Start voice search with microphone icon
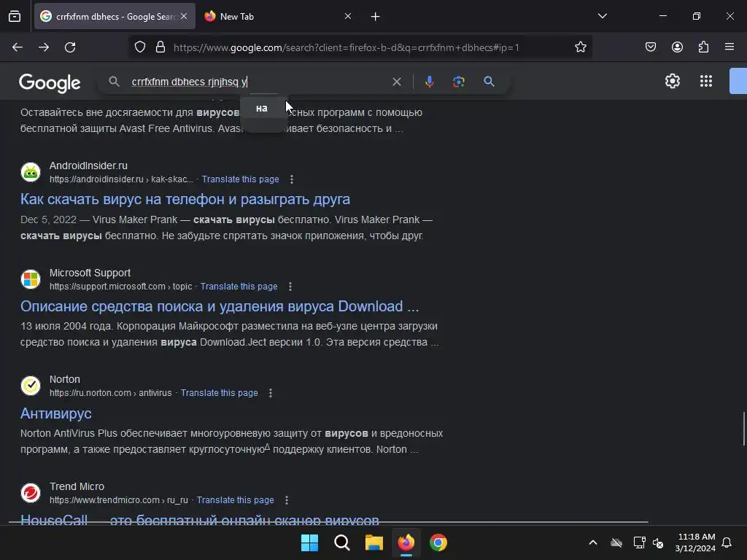 pos(429,82)
